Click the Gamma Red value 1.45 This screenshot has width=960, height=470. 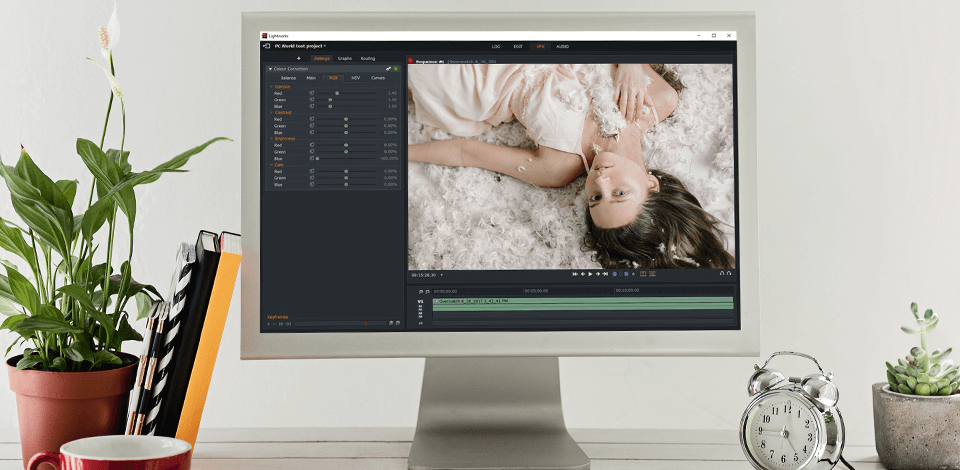click(x=392, y=93)
